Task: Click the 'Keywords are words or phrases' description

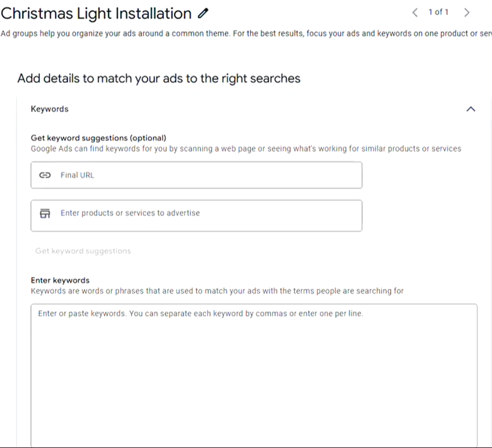Action: (217, 291)
